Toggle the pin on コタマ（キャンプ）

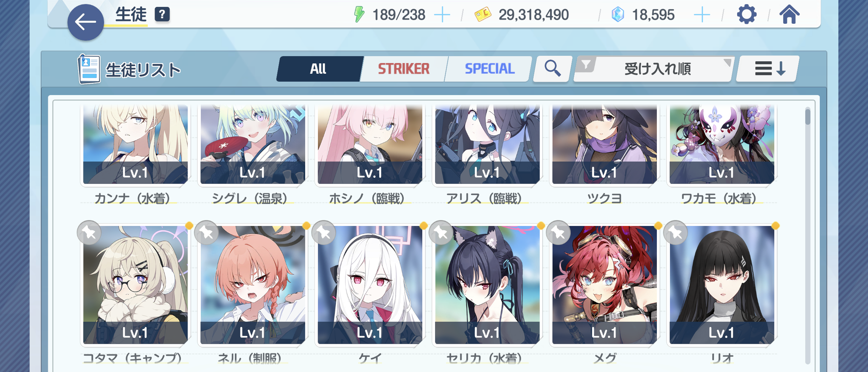(x=89, y=233)
